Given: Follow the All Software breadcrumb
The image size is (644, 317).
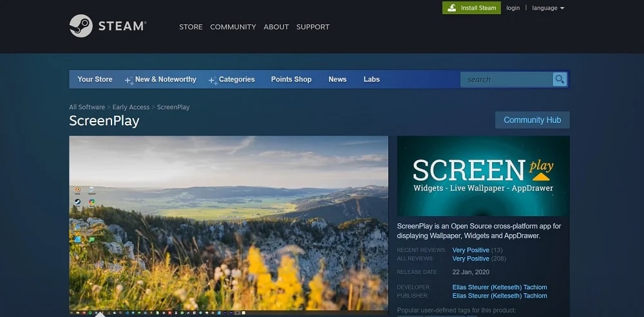Looking at the screenshot, I should click(x=87, y=107).
